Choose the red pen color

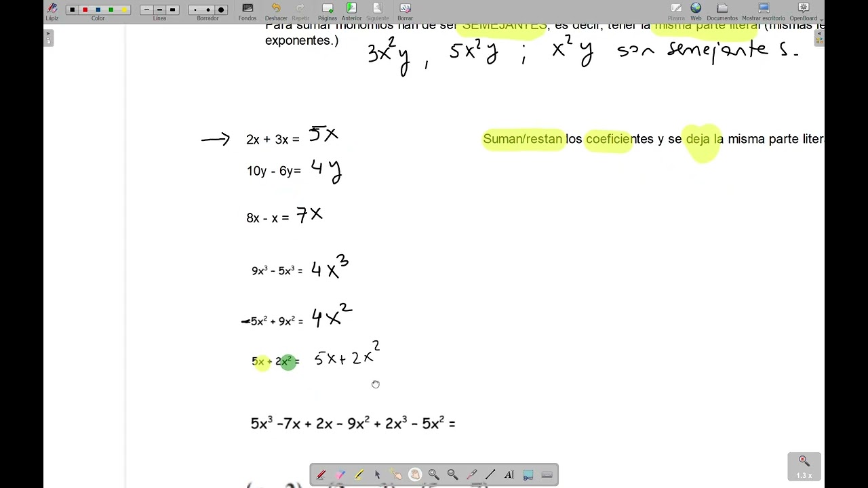click(85, 10)
